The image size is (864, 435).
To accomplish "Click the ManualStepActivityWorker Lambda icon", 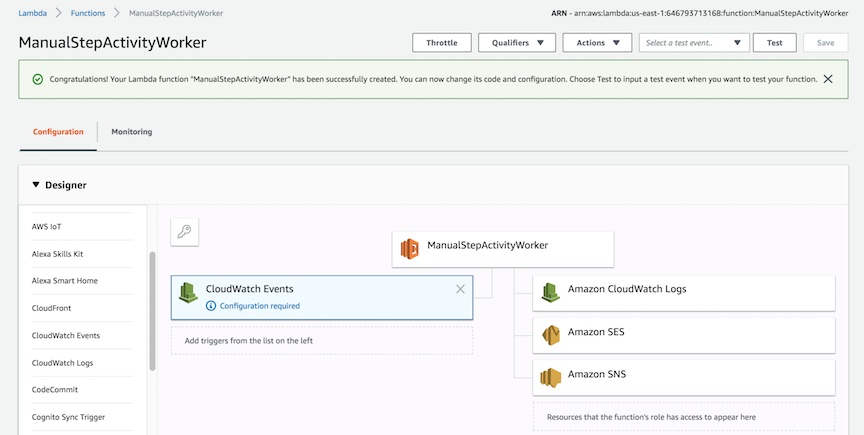I will [409, 249].
